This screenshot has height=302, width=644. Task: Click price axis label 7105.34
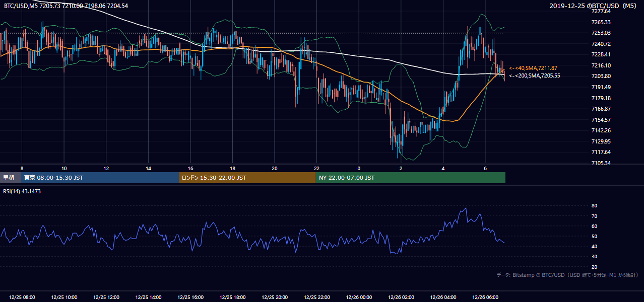pyautogui.click(x=601, y=163)
